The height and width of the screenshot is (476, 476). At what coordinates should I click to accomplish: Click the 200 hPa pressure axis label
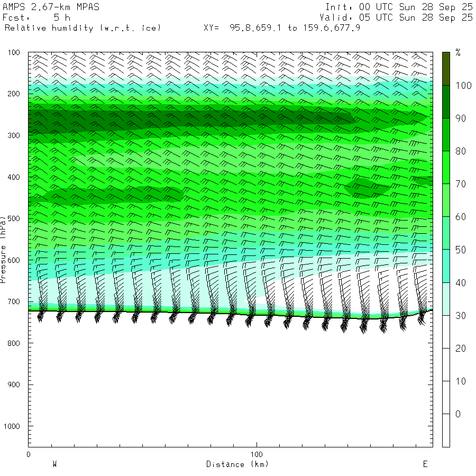tap(14, 94)
